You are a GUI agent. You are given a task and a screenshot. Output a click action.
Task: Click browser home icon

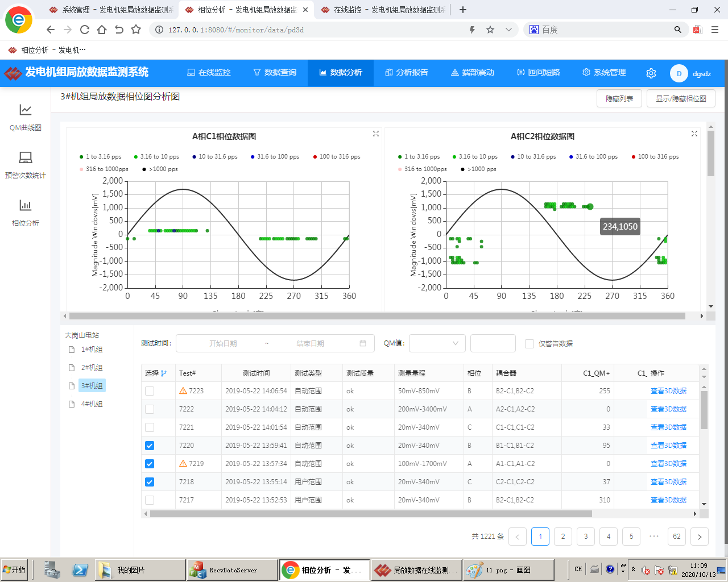point(102,30)
